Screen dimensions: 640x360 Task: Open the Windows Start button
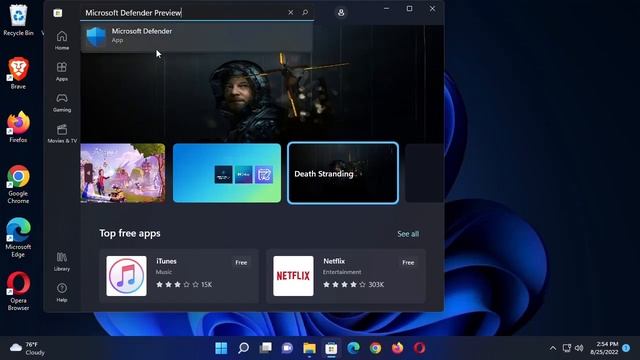click(x=221, y=348)
